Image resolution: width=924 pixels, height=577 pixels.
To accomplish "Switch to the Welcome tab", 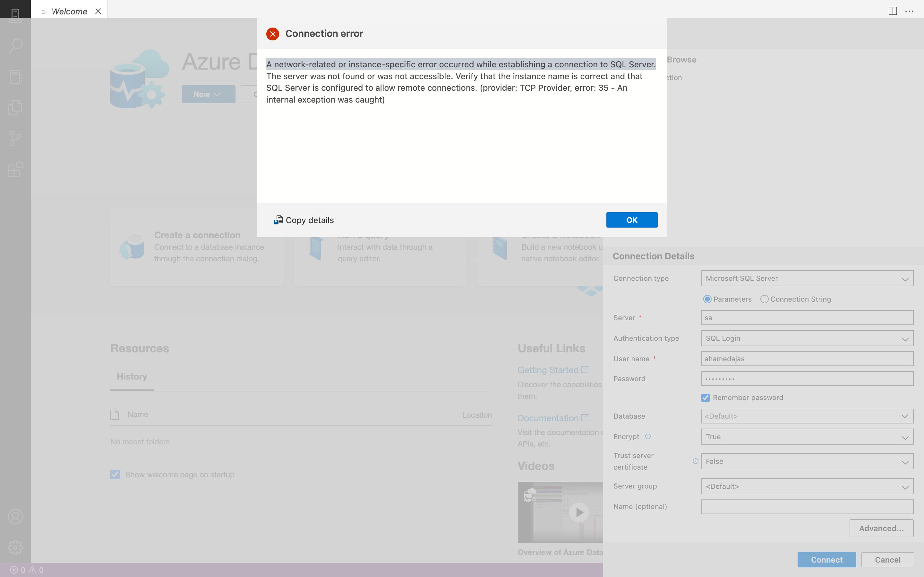I will click(x=69, y=12).
